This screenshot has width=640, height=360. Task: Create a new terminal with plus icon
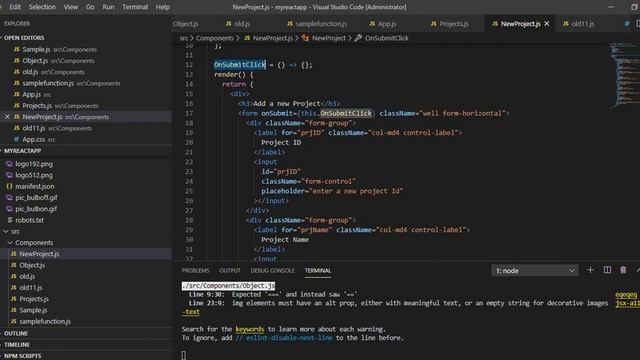pyautogui.click(x=590, y=270)
